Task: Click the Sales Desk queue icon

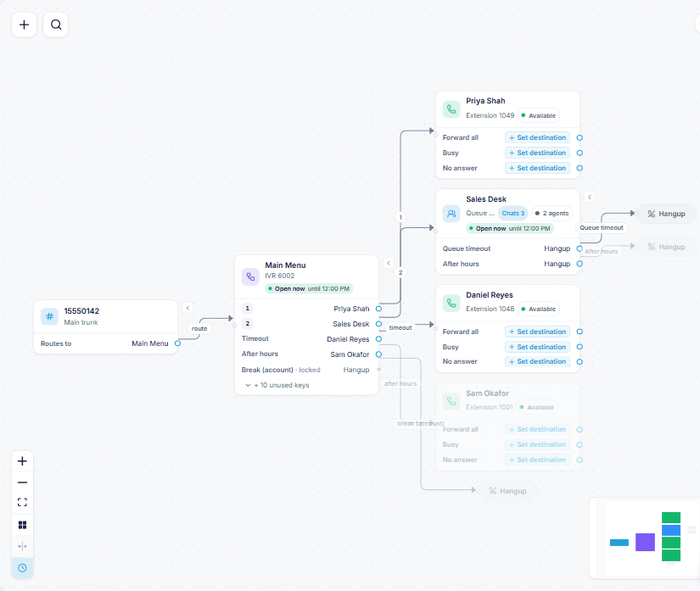Action: 451,213
